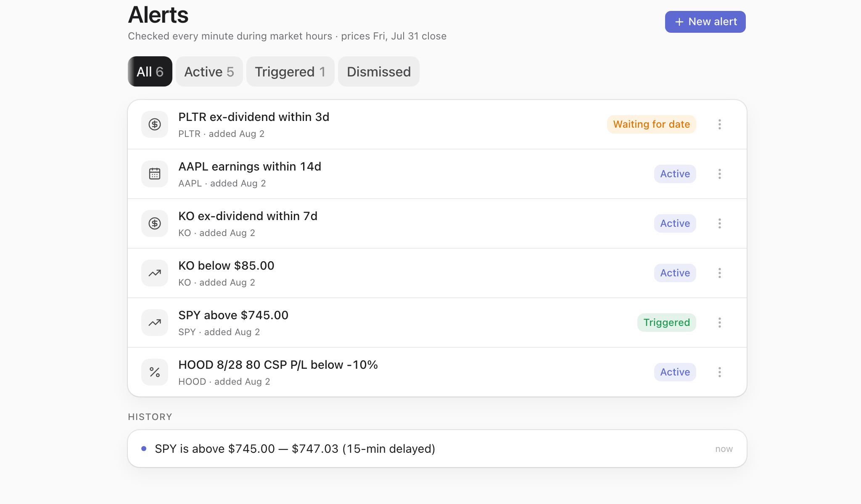Click the Active badge on AAPL earnings row
Image resolution: width=861 pixels, height=504 pixels.
tap(675, 174)
